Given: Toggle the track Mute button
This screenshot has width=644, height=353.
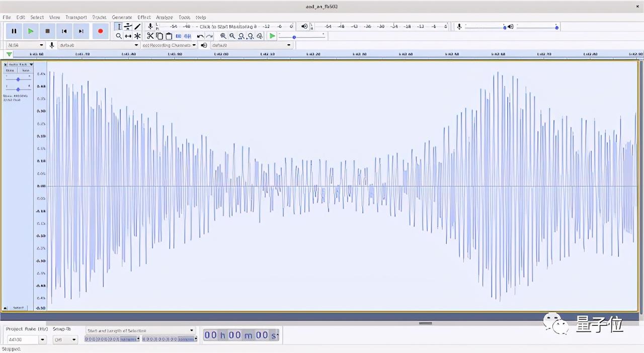Looking at the screenshot, I should pos(10,71).
